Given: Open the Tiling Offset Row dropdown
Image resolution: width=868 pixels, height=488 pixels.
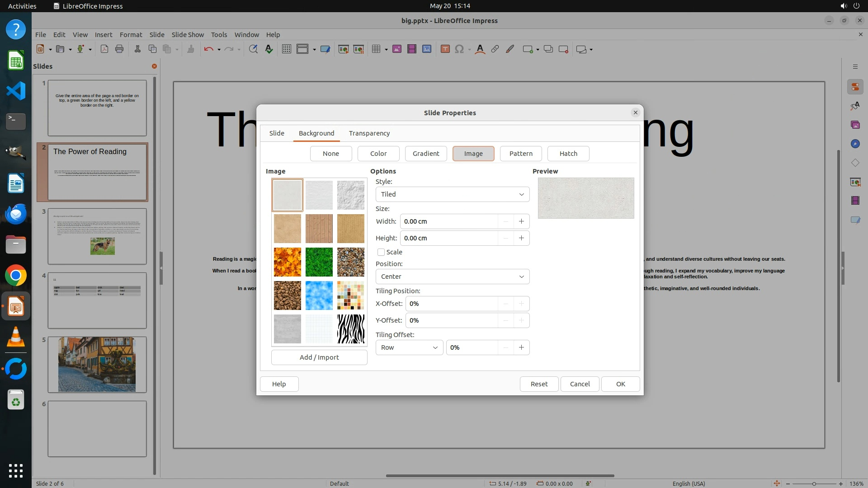Looking at the screenshot, I should tap(409, 347).
